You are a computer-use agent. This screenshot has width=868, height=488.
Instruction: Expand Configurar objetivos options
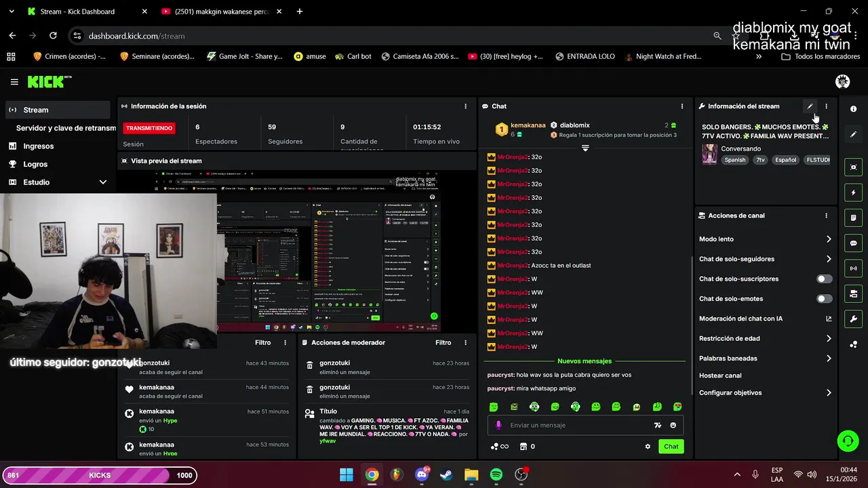829,392
